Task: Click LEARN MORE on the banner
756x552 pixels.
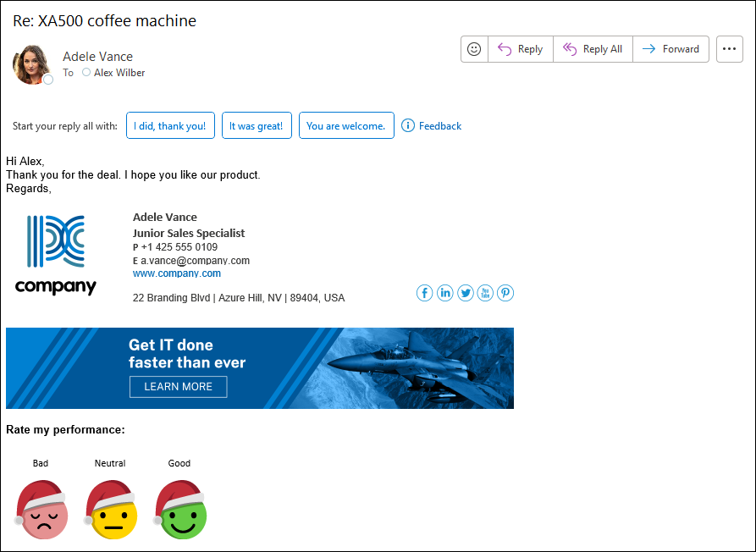Action: pyautogui.click(x=179, y=387)
